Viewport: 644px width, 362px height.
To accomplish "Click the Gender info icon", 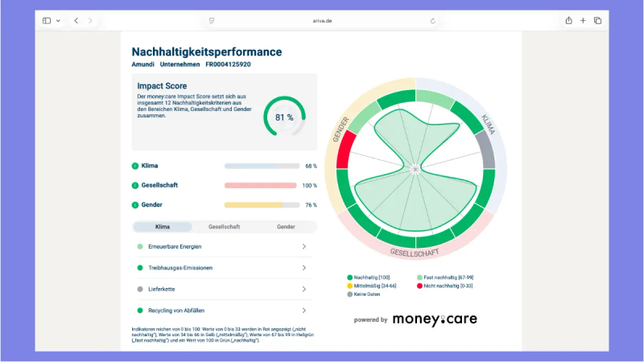I will point(135,205).
